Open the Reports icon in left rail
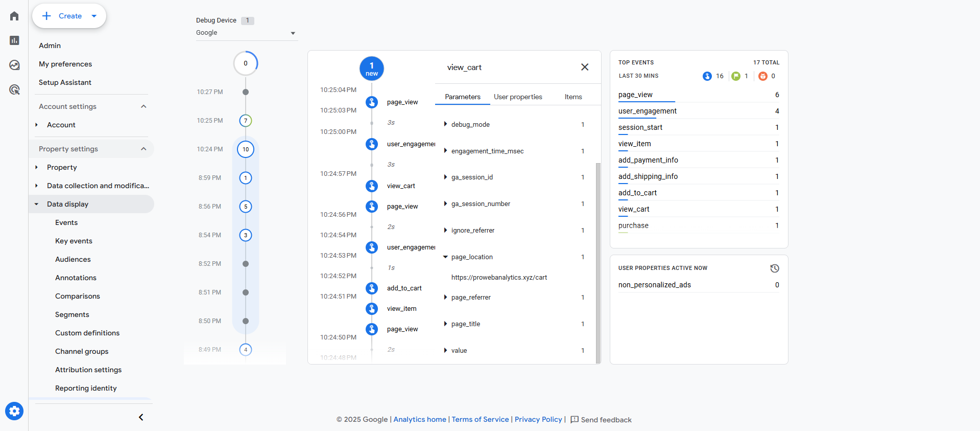This screenshot has height=431, width=980. coord(14,40)
